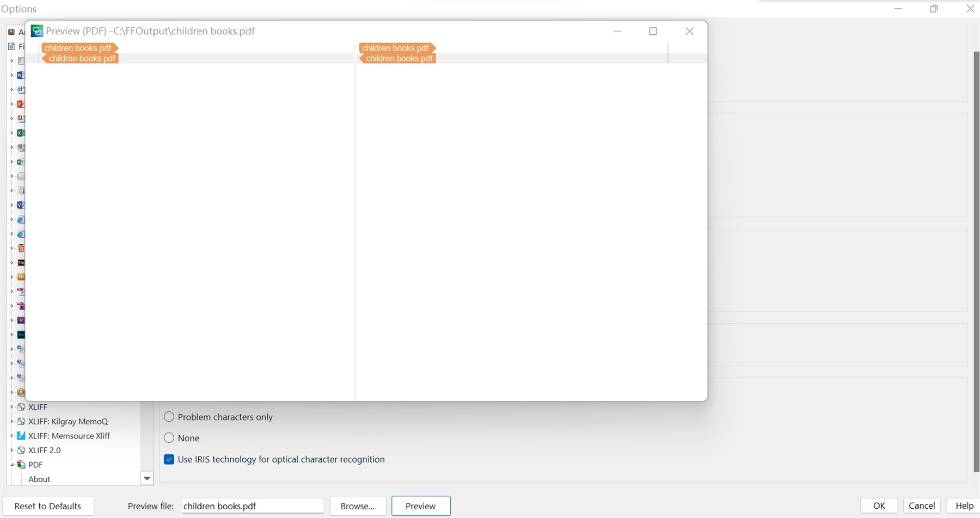The height and width of the screenshot is (518, 980).
Task: Click the PowerPoint file type icon in tree
Action: click(x=21, y=104)
